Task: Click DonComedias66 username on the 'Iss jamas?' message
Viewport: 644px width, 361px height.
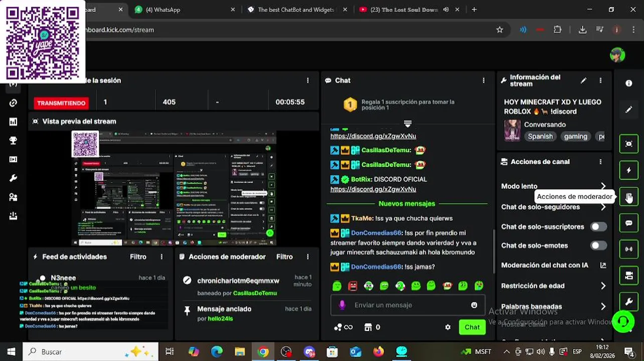Action: click(376, 267)
